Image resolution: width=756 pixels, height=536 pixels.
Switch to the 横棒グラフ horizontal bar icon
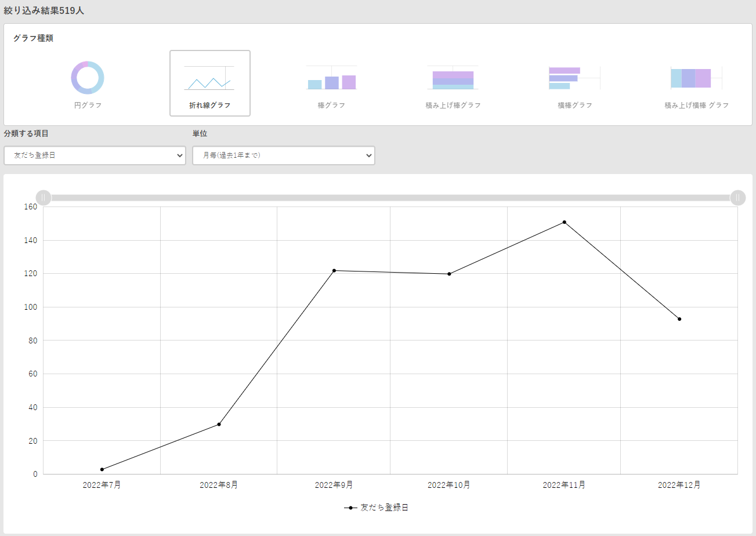pos(574,78)
